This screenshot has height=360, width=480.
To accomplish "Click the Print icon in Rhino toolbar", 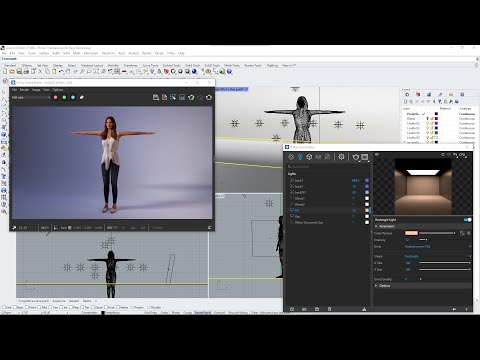I will [26, 71].
